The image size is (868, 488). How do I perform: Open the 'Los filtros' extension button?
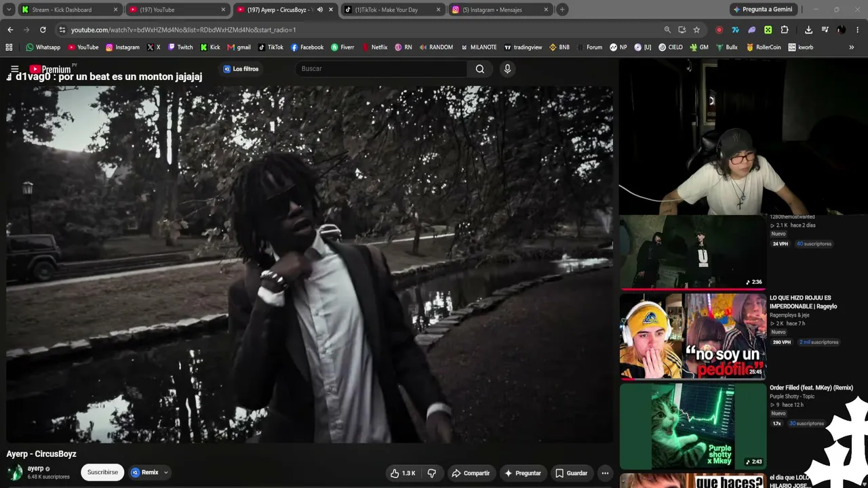[x=241, y=68]
